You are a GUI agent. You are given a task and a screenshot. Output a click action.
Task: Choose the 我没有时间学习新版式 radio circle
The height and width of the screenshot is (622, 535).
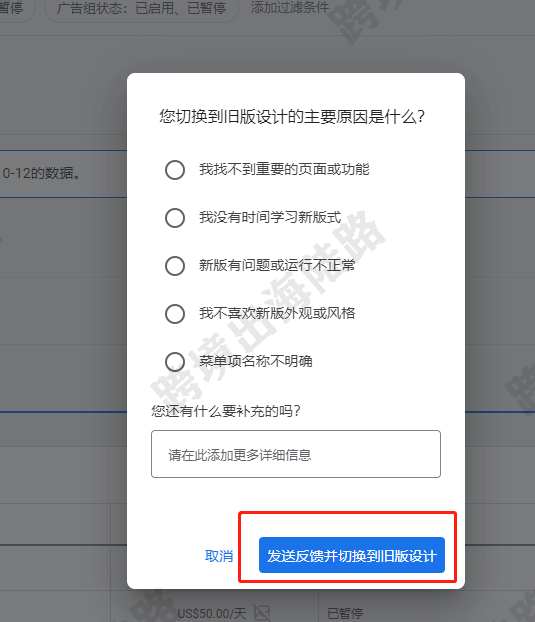(x=175, y=218)
